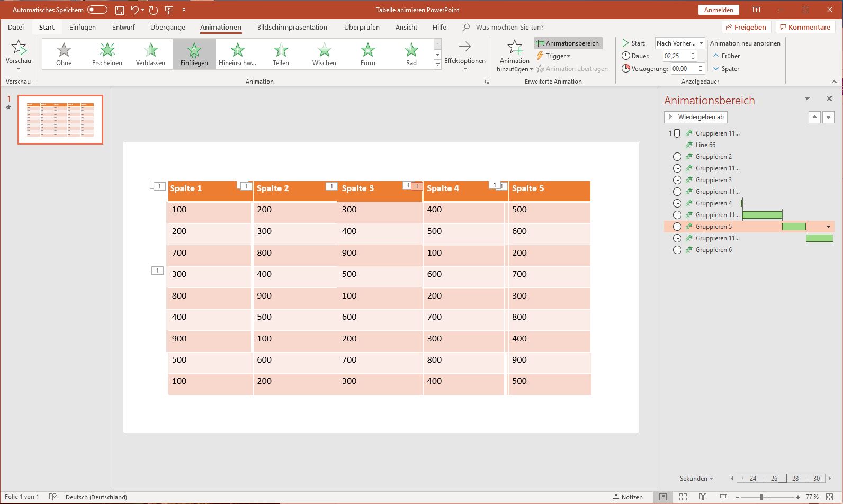The height and width of the screenshot is (504, 843).
Task: Open the Trigger dropdown
Action: 553,56
